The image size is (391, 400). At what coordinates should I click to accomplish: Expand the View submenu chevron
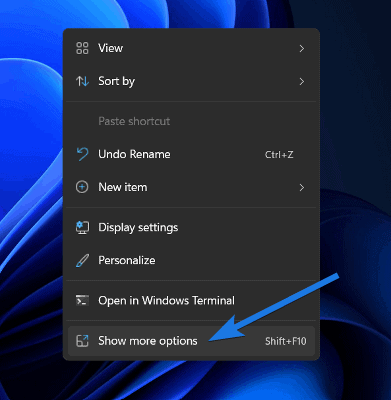pos(302,49)
